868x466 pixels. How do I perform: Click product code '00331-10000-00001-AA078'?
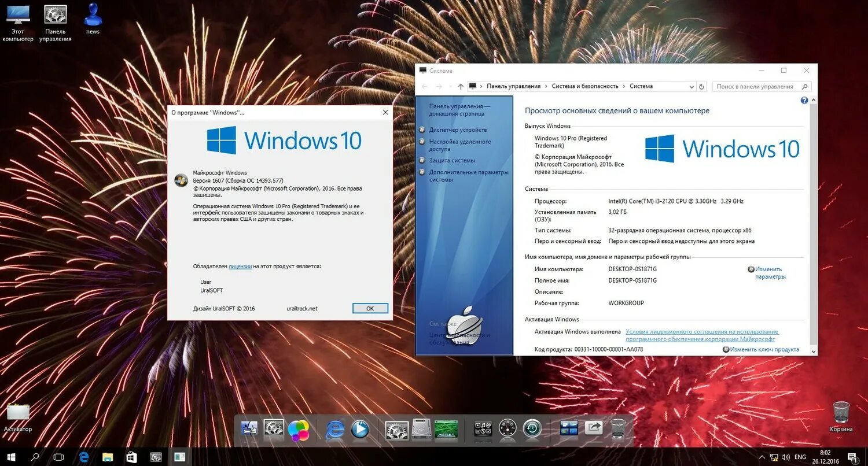(608, 349)
